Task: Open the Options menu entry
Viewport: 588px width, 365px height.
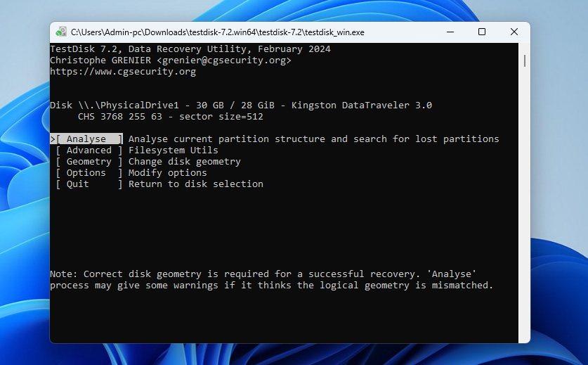Action: tap(89, 173)
